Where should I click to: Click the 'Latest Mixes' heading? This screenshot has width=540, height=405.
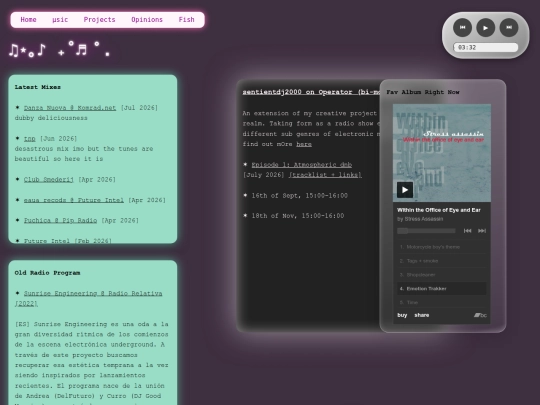[x=38, y=87]
